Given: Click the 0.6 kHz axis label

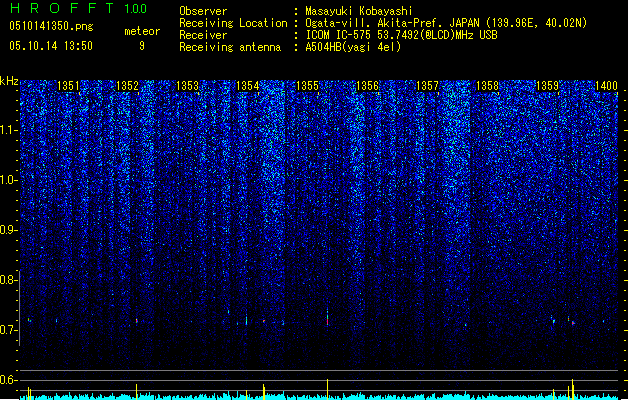Looking at the screenshot, I should 8,380.
